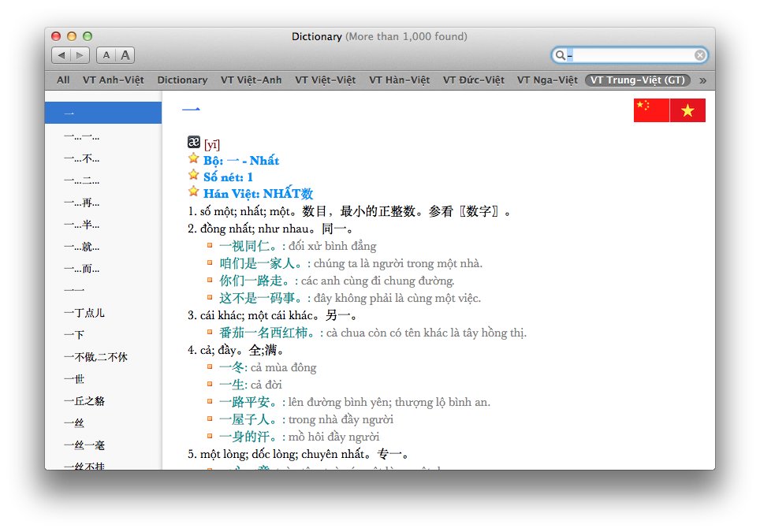Click the pronunciation icon beside [yī]
Image resolution: width=760 pixels, height=532 pixels.
pyautogui.click(x=194, y=142)
